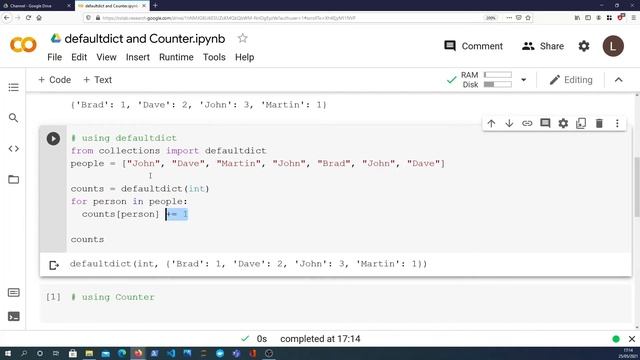Open the Files folder panel
Viewport: 640px width, 360px height.
(x=13, y=179)
